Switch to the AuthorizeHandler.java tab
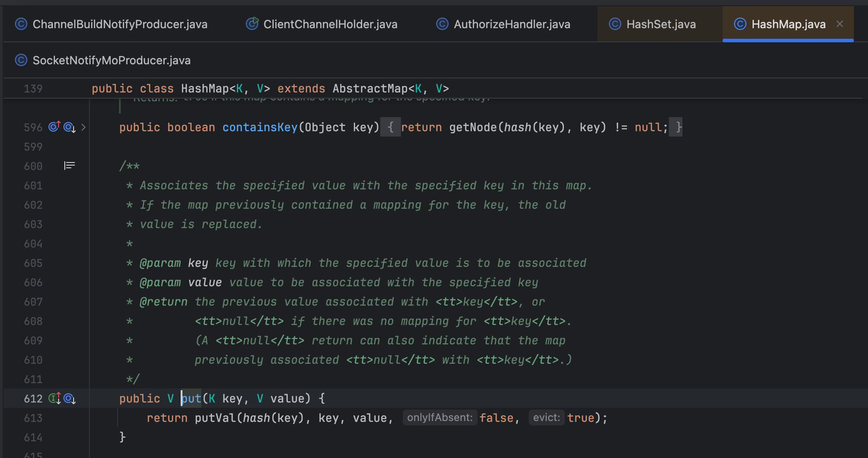This screenshot has height=458, width=868. pos(512,24)
